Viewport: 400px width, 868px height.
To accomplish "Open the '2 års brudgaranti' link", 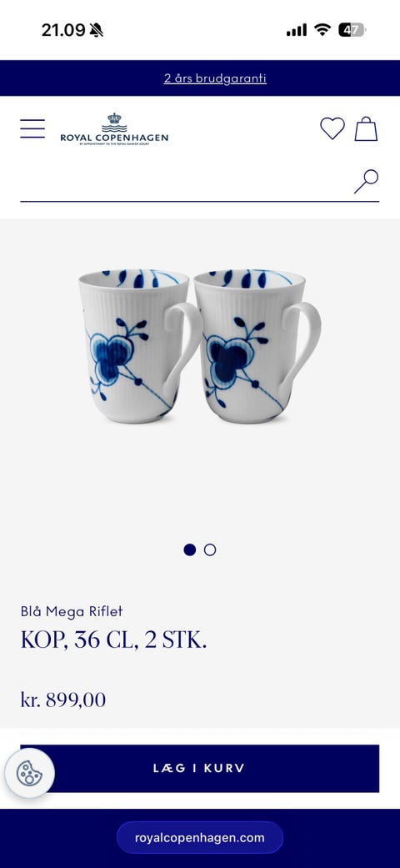I will coord(215,78).
